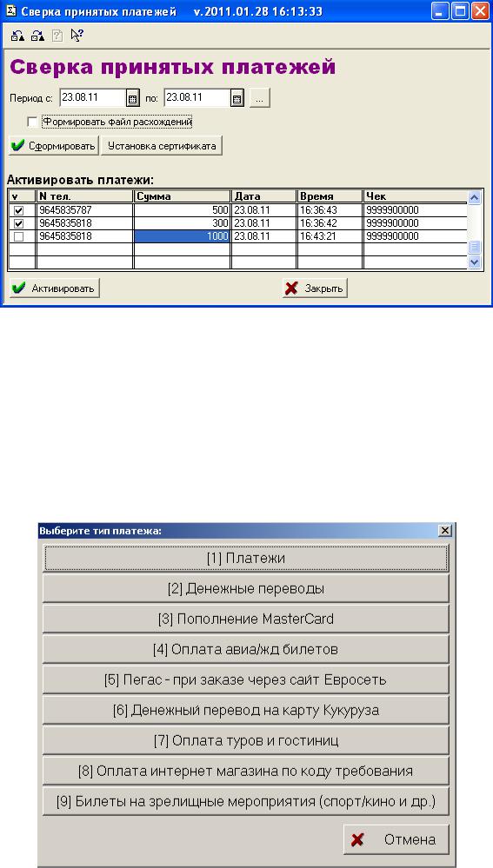
Task: Select time cell 16:36:42
Action: pyautogui.click(x=330, y=223)
